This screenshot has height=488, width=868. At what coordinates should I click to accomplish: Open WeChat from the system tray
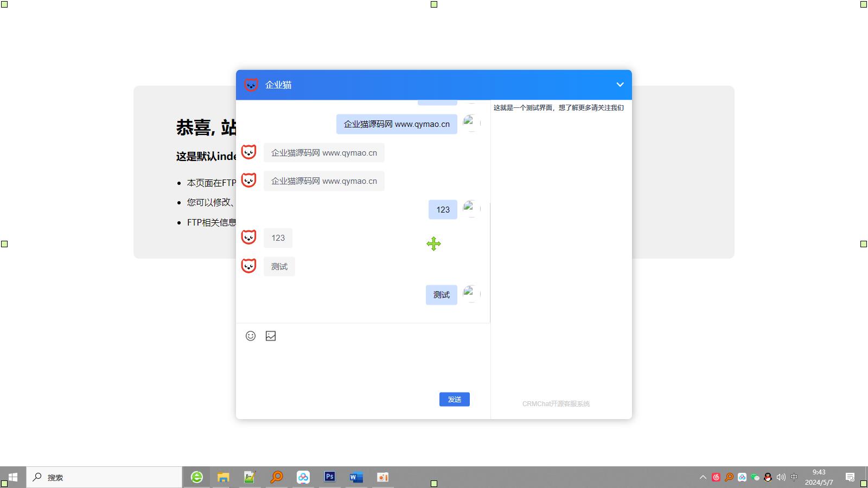pos(755,477)
